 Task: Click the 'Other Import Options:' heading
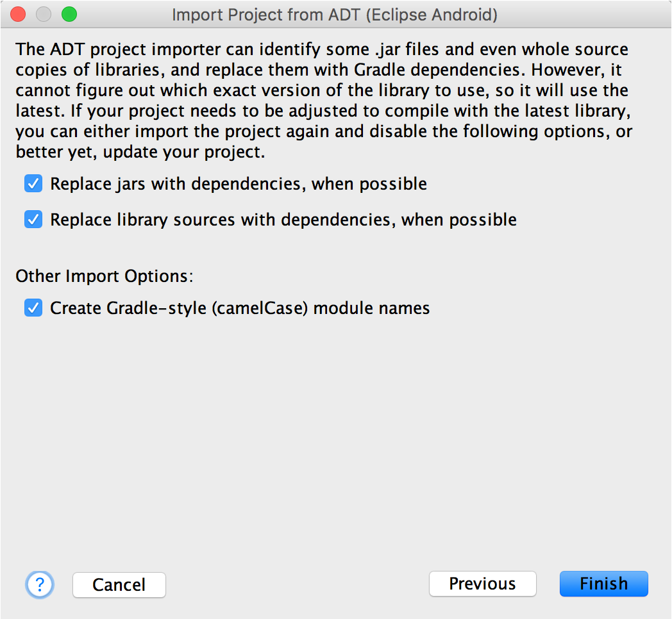click(105, 276)
